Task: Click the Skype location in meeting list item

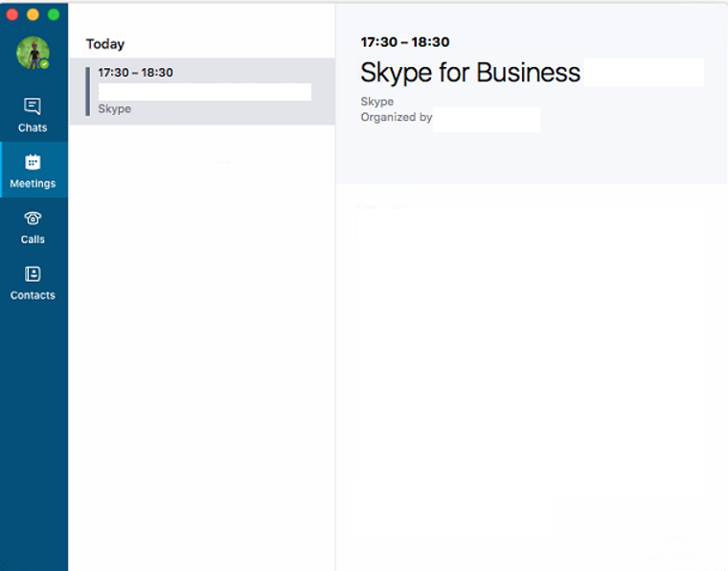Action: tap(114, 109)
